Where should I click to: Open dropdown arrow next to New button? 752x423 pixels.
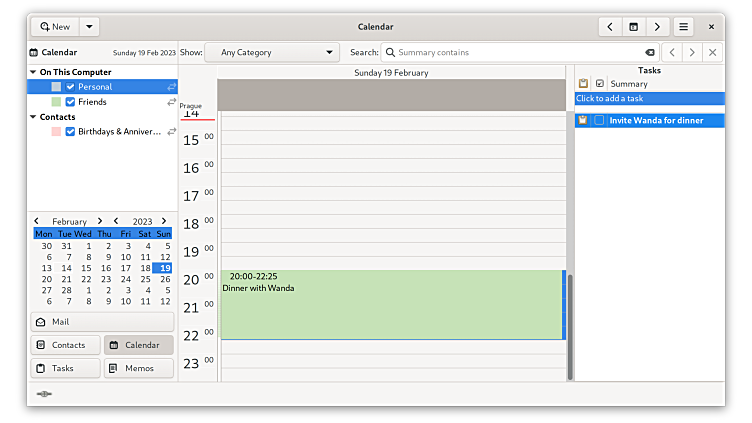click(89, 27)
